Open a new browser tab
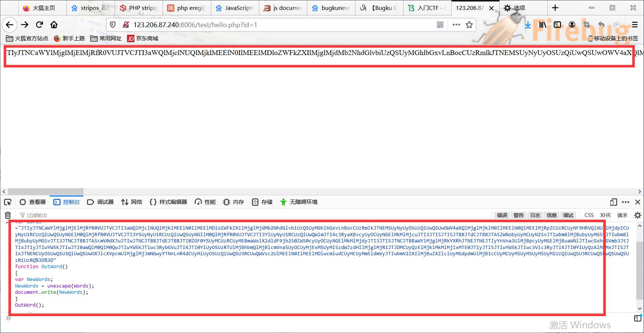The height and width of the screenshot is (333, 644). pyautogui.click(x=555, y=8)
